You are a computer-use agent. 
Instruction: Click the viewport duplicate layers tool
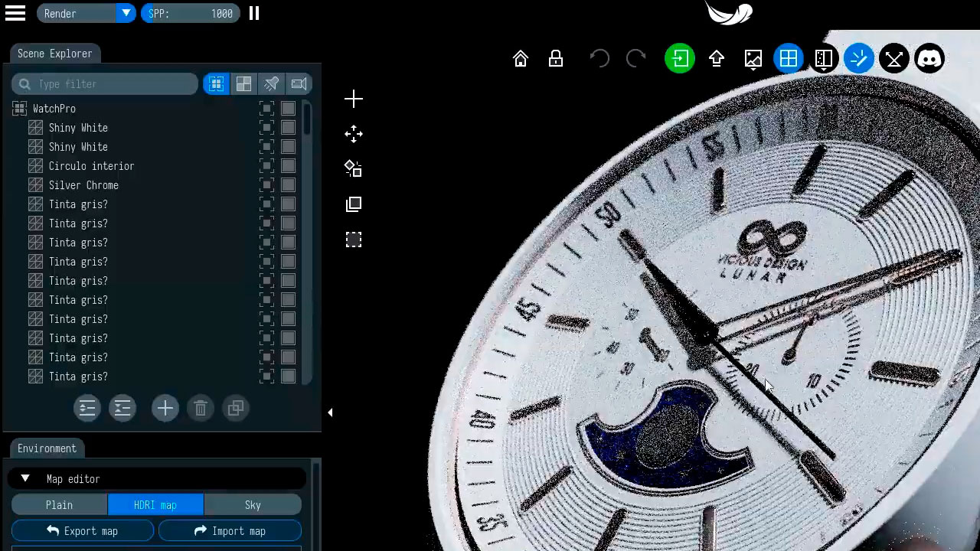pos(354,204)
